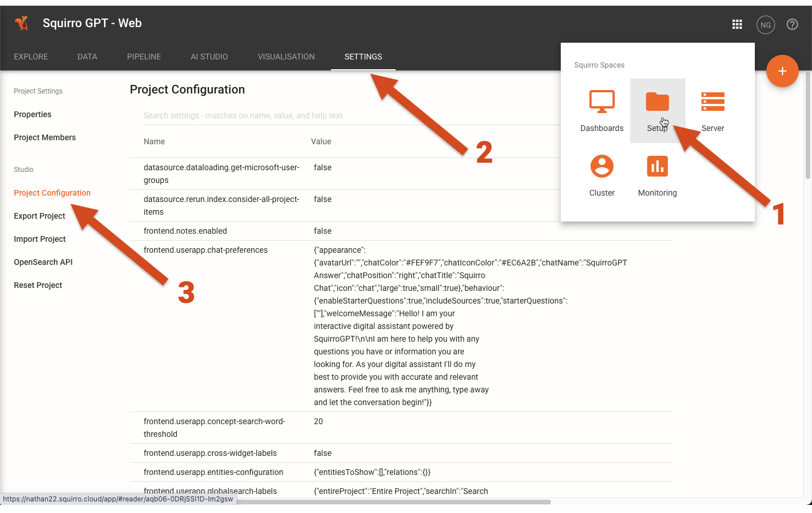812x513 pixels.
Task: Select the SETTINGS tab
Action: [363, 57]
